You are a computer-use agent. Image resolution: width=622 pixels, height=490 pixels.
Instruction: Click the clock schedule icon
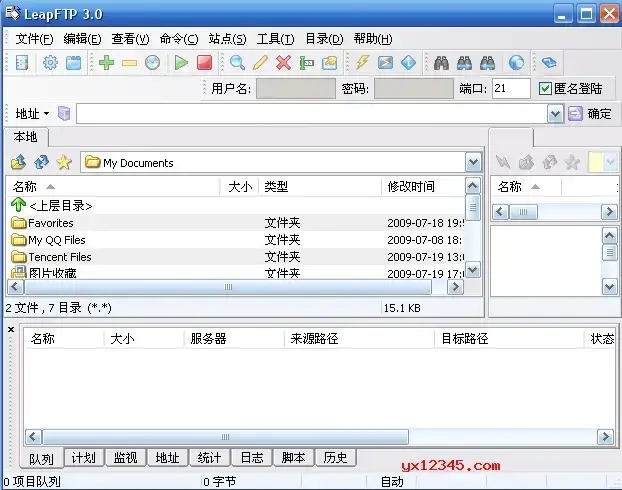152,63
